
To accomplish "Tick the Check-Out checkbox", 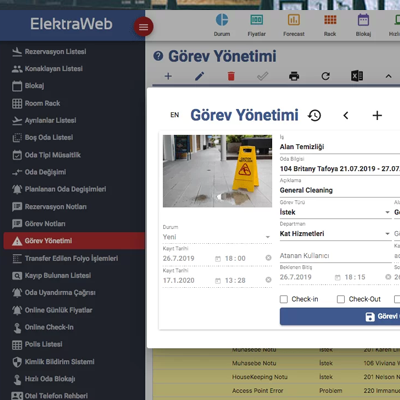I will [x=341, y=299].
